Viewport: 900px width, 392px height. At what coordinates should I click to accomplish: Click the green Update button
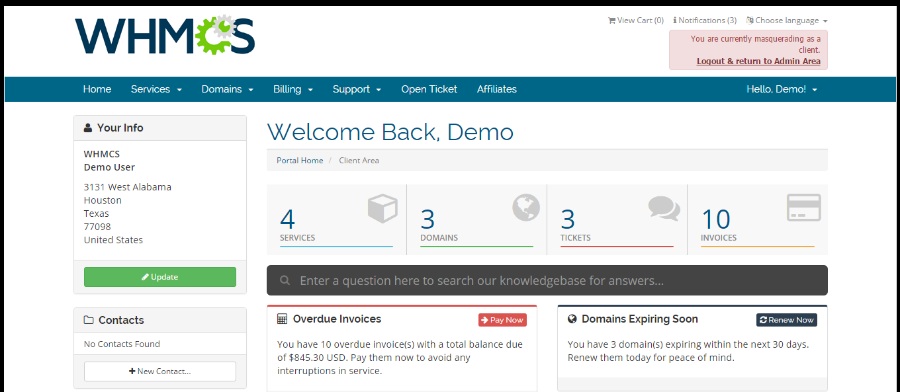(x=160, y=277)
